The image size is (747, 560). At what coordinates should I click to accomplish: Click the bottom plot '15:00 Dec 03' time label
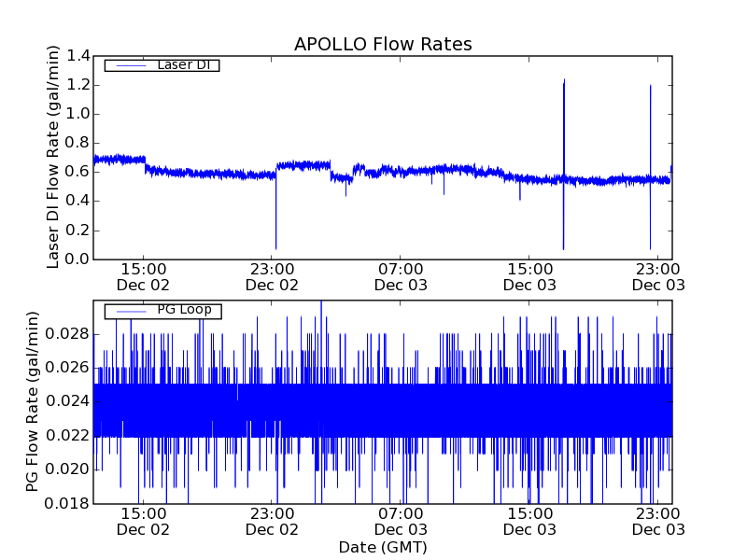pyautogui.click(x=529, y=522)
